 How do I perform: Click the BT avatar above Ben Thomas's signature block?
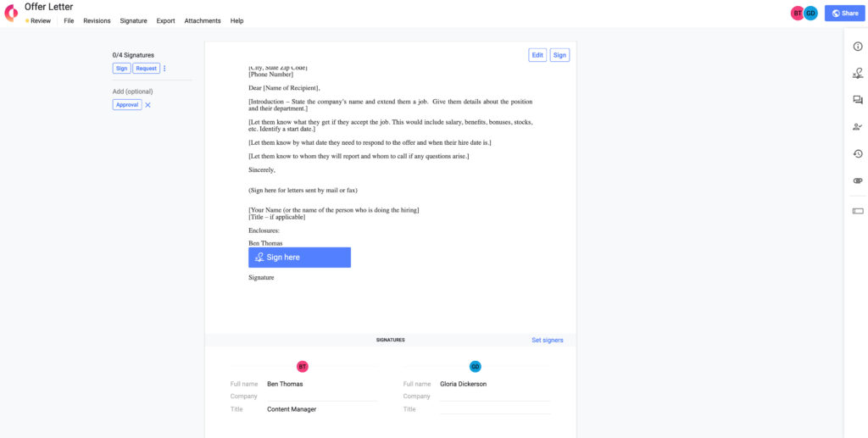tap(303, 366)
